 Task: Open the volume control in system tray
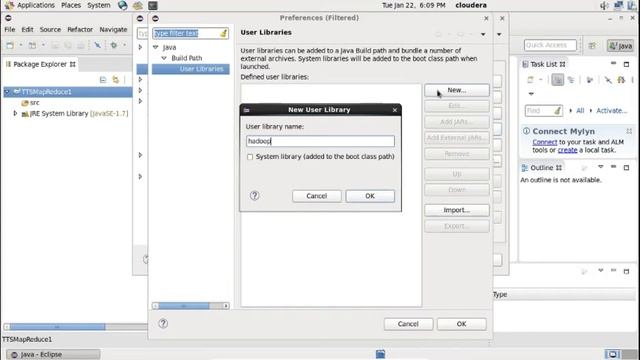coord(605,5)
